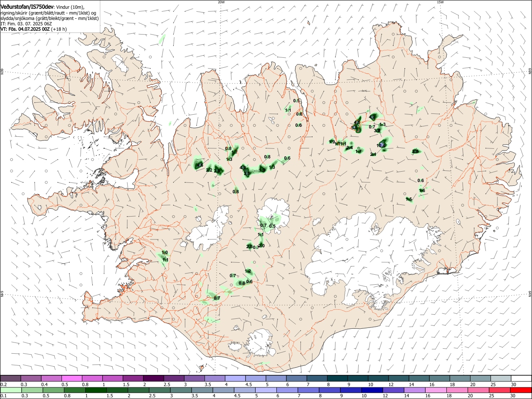Image resolution: width=532 pixels, height=399 pixels.
Task: Click the 15W longitude label at top
Action: coord(440,2)
